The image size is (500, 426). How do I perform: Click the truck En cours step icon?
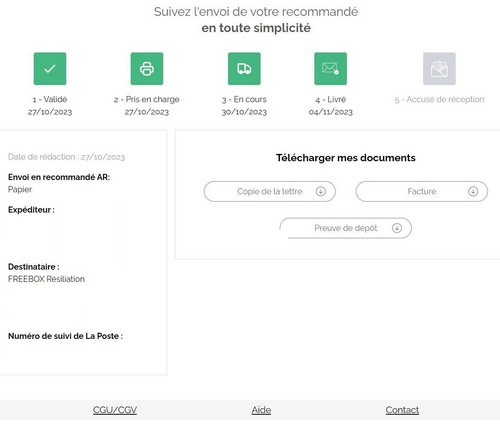pyautogui.click(x=244, y=69)
